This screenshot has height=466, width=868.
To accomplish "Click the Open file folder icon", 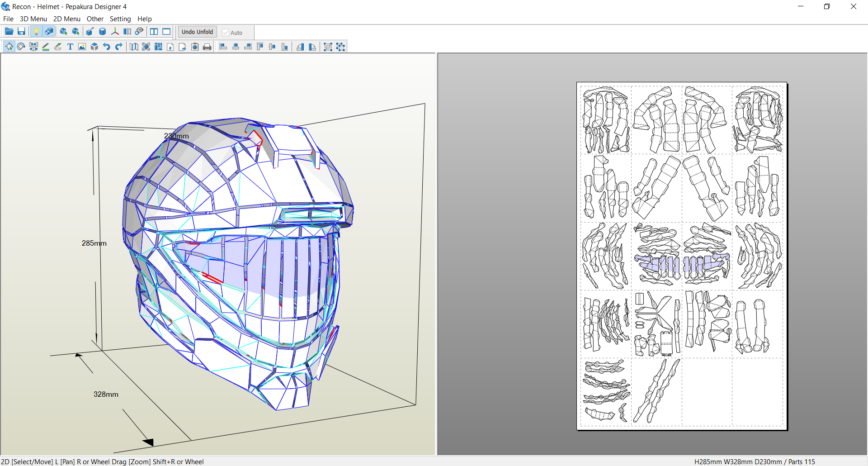I will [9, 32].
